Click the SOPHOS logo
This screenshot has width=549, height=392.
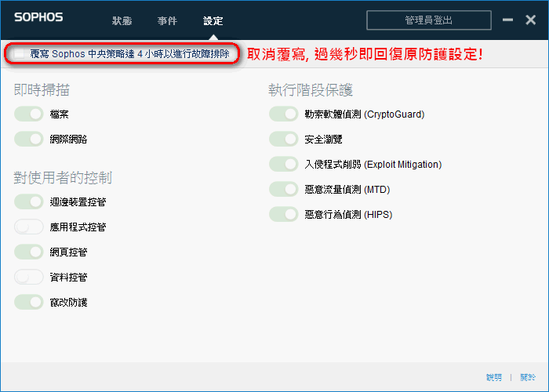pyautogui.click(x=38, y=17)
